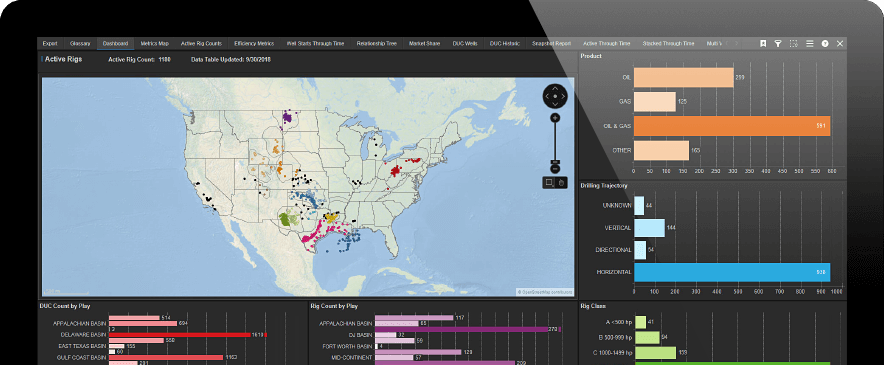Image resolution: width=884 pixels, height=365 pixels.
Task: Pan map right with the right arrow
Action: click(563, 96)
